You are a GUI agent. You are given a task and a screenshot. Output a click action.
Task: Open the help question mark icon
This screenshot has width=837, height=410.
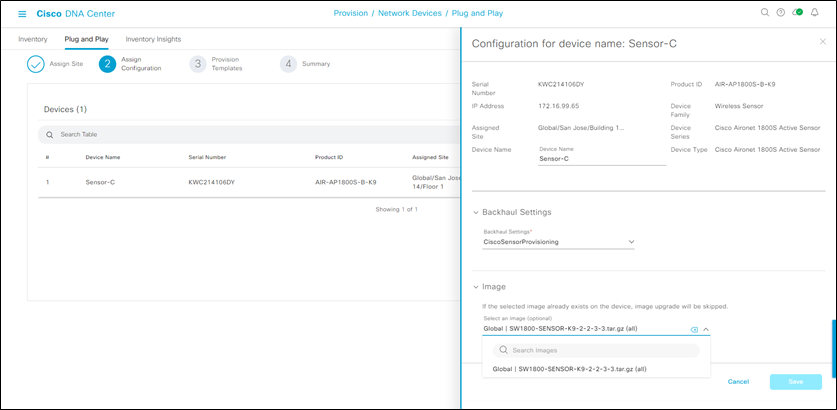(x=780, y=13)
